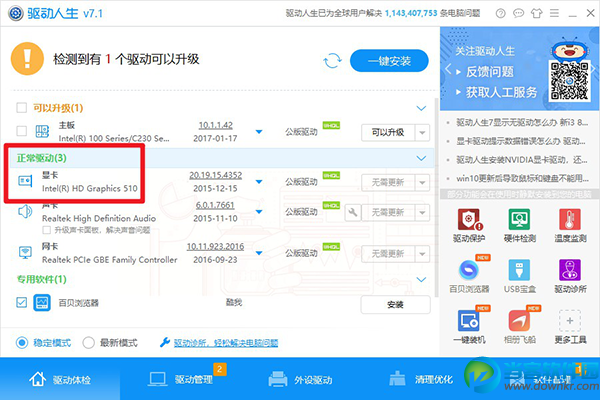Open 相册飞船 tool
Image resolution: width=600 pixels, height=400 pixels.
click(519, 326)
